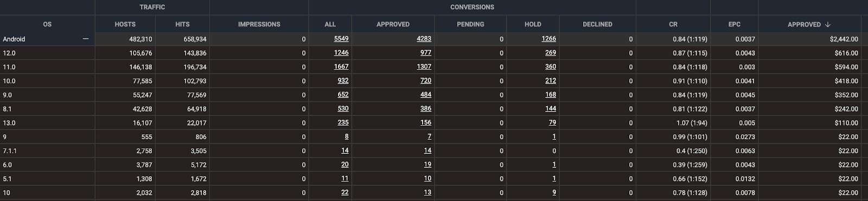Click the 482,310 hosts value
This screenshot has height=201, width=868.
(140, 39)
